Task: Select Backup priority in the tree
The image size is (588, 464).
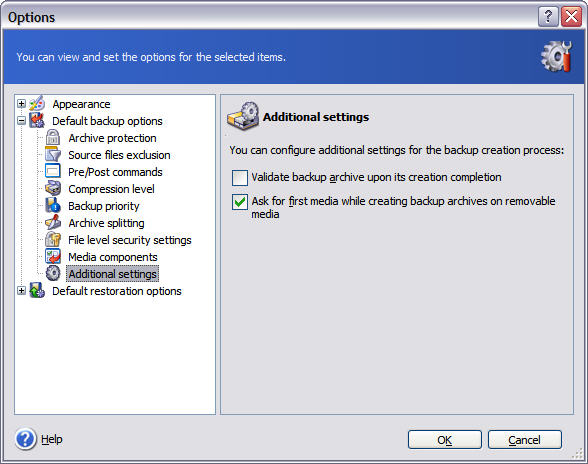Action: 104,206
